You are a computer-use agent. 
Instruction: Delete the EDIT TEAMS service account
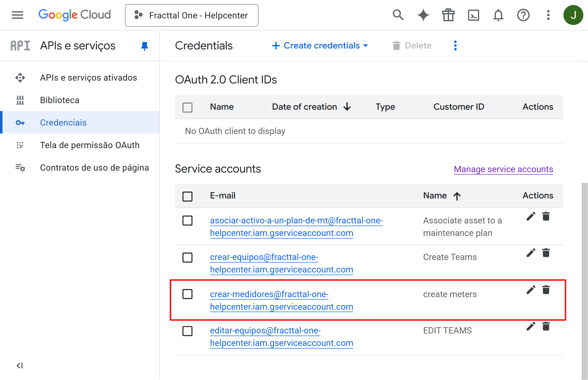(546, 326)
